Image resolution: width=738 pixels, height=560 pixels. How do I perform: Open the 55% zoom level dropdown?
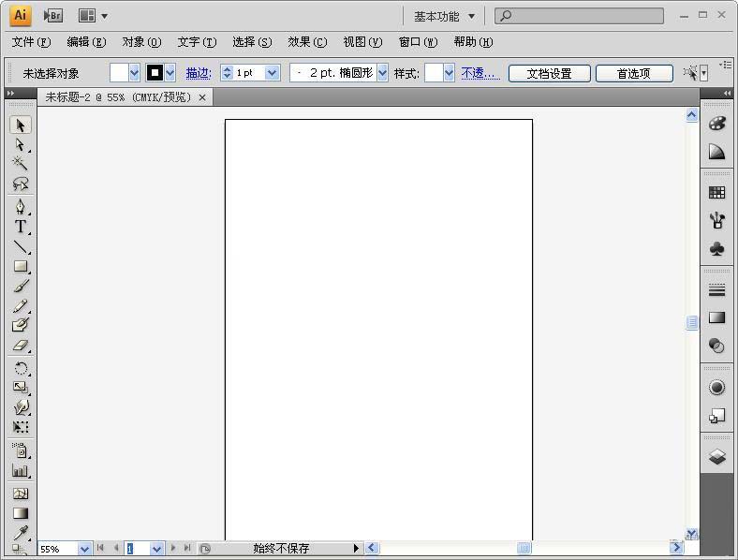(84, 549)
